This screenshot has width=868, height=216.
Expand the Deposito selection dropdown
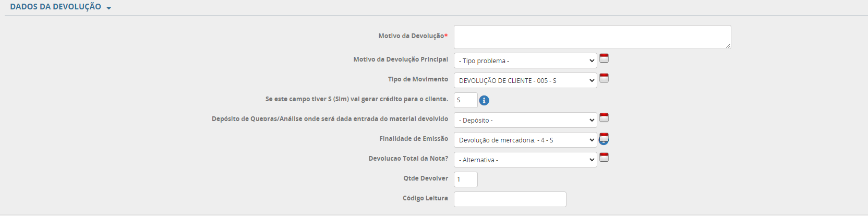(525, 120)
